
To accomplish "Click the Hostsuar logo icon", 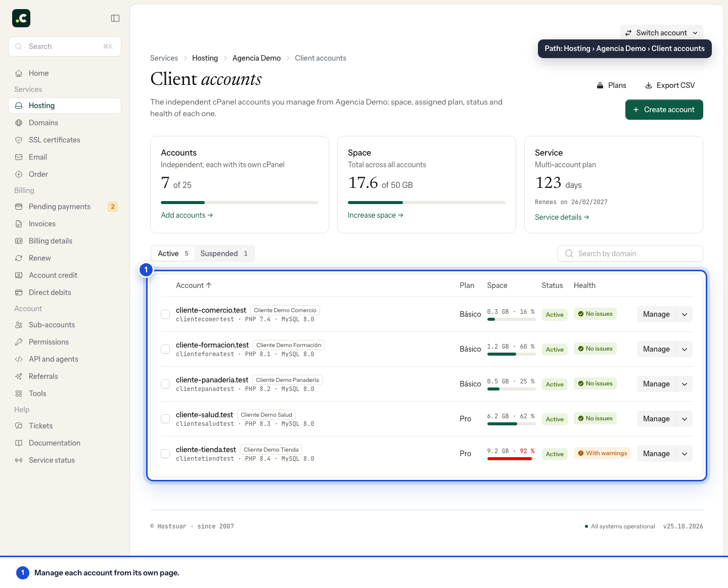I will point(21,18).
